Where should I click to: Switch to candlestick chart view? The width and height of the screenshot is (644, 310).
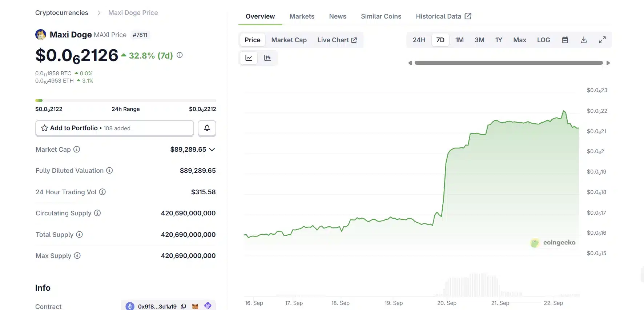coord(267,58)
